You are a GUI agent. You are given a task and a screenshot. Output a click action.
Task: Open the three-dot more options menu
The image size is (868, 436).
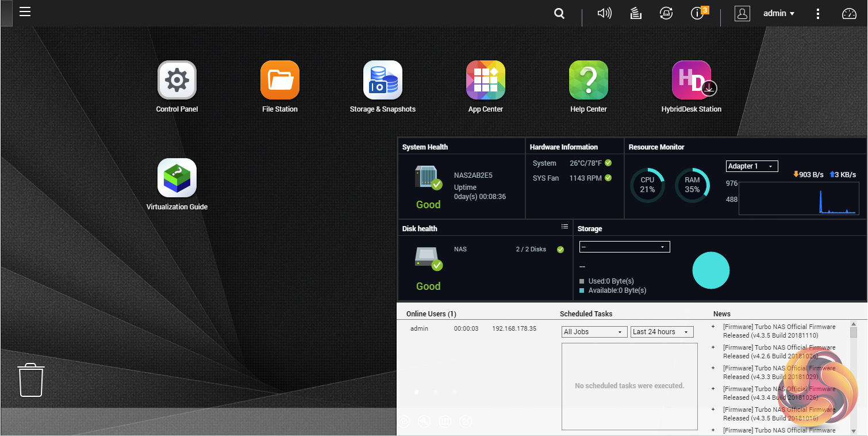point(818,14)
